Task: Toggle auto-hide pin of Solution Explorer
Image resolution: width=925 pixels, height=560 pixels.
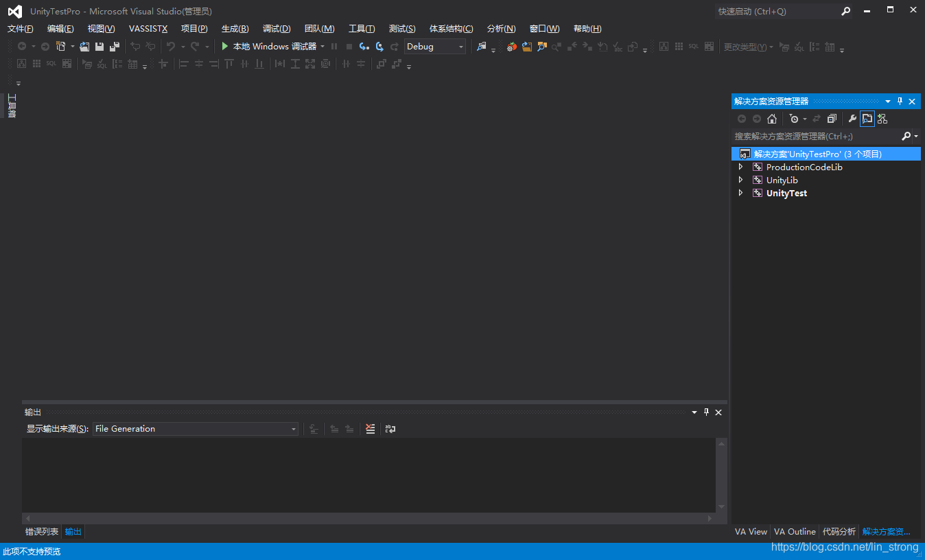Action: pyautogui.click(x=900, y=101)
